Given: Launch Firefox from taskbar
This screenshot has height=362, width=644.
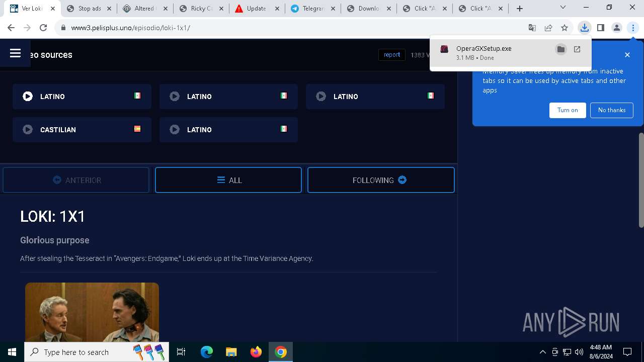Looking at the screenshot, I should pyautogui.click(x=256, y=352).
